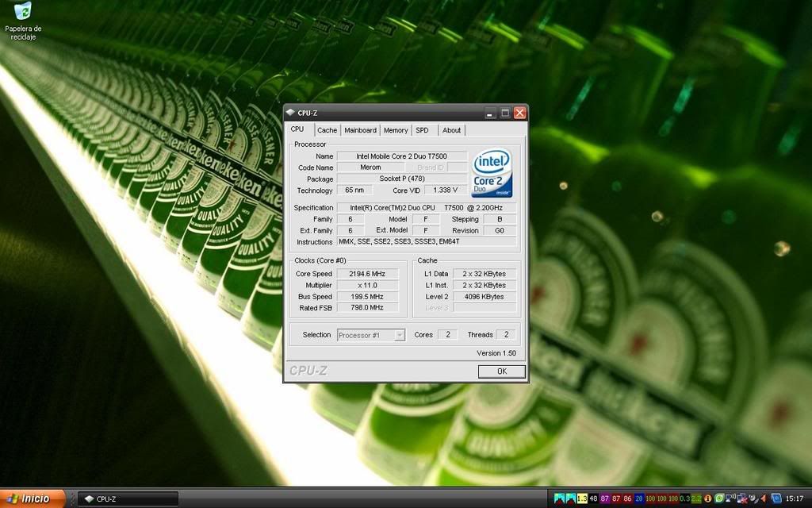Open the About tab
This screenshot has height=508, width=812.
point(451,130)
